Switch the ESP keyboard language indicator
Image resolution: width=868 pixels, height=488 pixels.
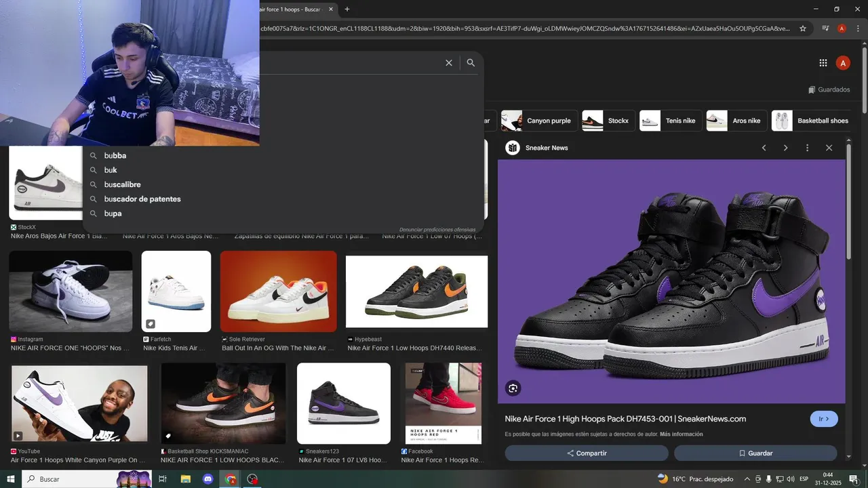[804, 479]
